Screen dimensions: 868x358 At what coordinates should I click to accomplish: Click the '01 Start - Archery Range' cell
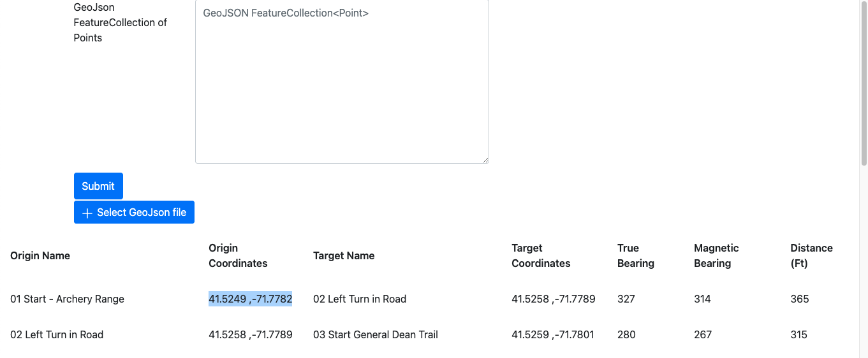point(67,299)
